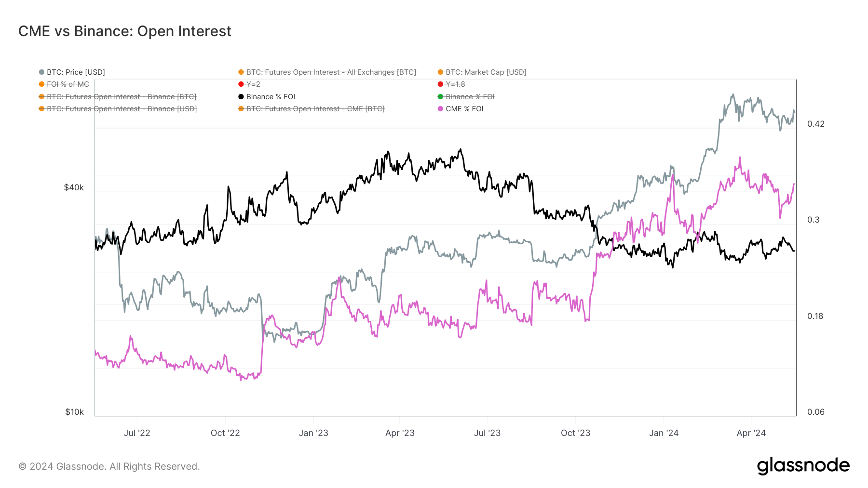Show Futures Open Interest All Exchanges series
Image resolution: width=868 pixels, height=488 pixels.
331,72
